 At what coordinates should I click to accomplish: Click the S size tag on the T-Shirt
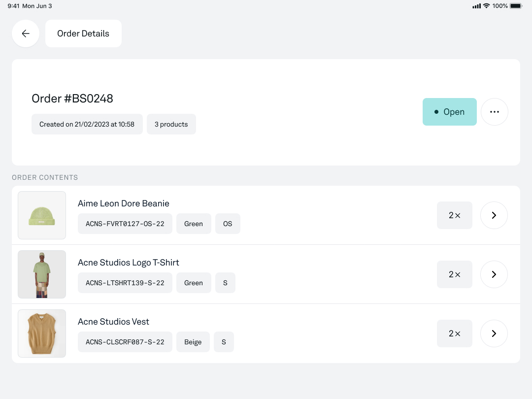(x=225, y=283)
